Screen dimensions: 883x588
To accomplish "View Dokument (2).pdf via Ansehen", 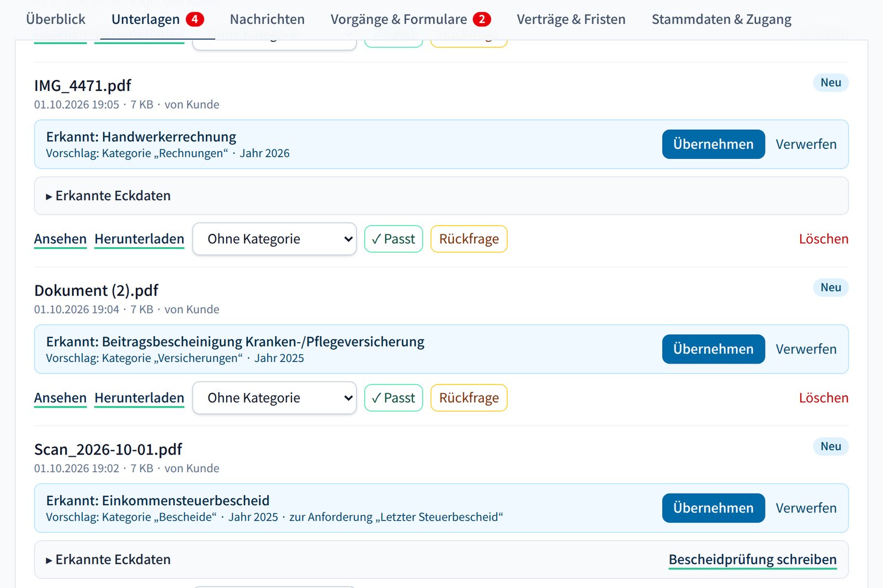I will point(60,398).
